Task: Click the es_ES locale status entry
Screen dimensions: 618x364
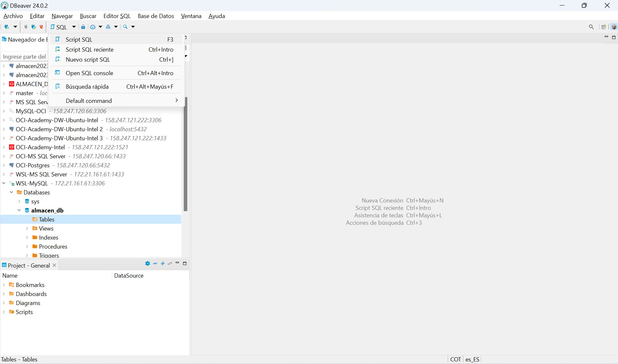Action: click(472, 359)
